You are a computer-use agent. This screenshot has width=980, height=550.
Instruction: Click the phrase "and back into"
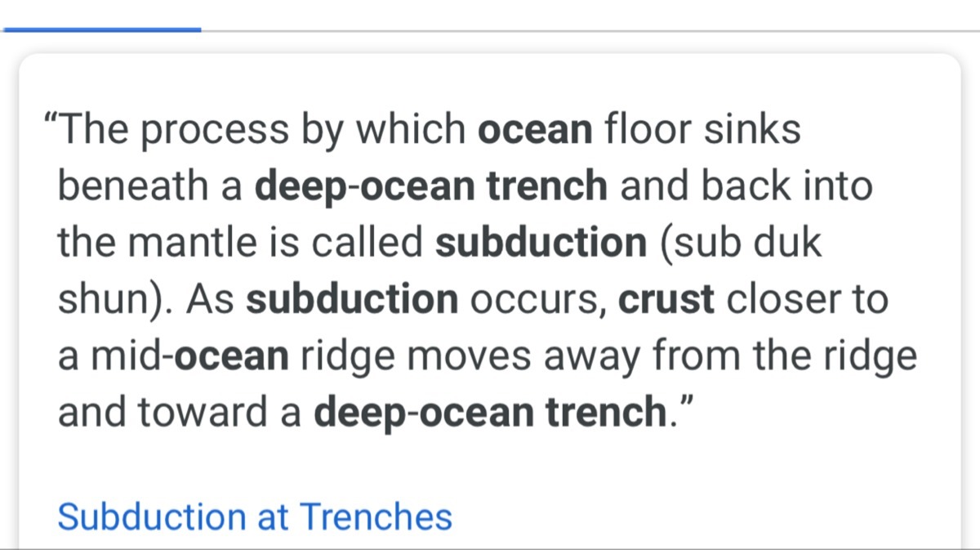(x=746, y=186)
